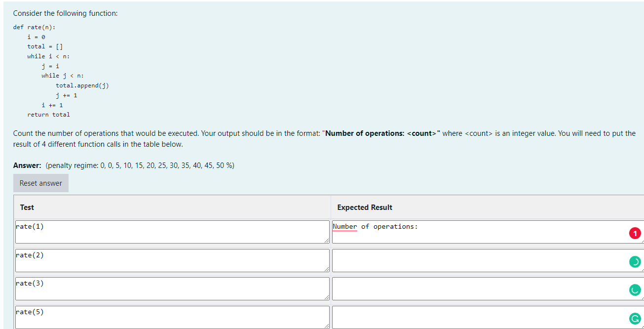The width and height of the screenshot is (644, 329).
Task: Click the penalty regime text
Action: pyautogui.click(x=140, y=165)
